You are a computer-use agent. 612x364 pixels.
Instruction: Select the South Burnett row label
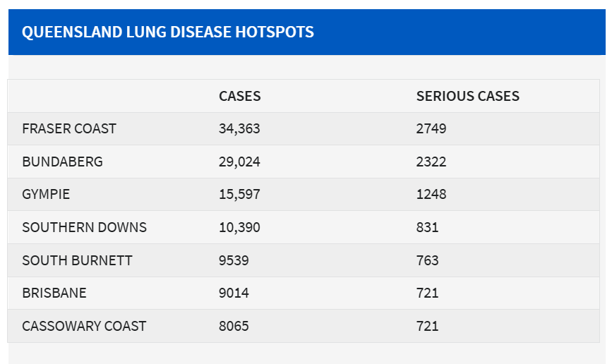click(x=77, y=260)
